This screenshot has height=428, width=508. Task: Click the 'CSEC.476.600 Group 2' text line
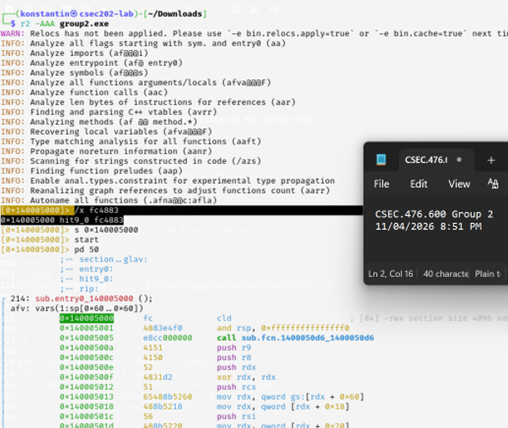[x=434, y=214]
